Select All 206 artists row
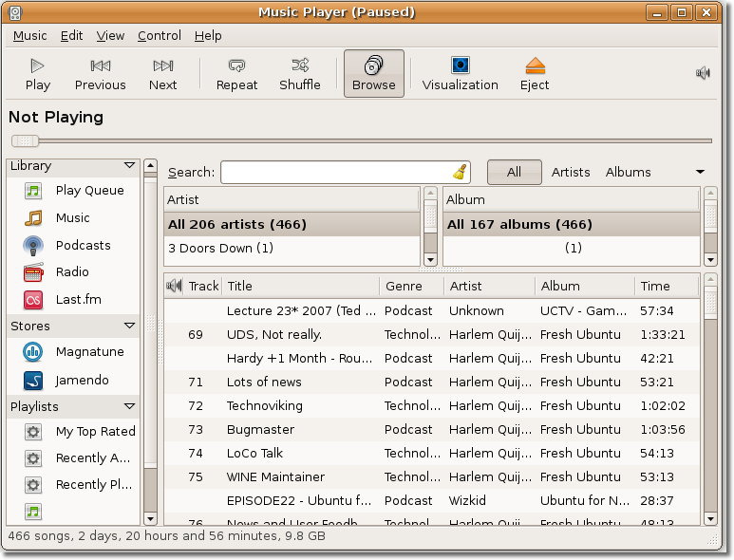 click(x=292, y=224)
